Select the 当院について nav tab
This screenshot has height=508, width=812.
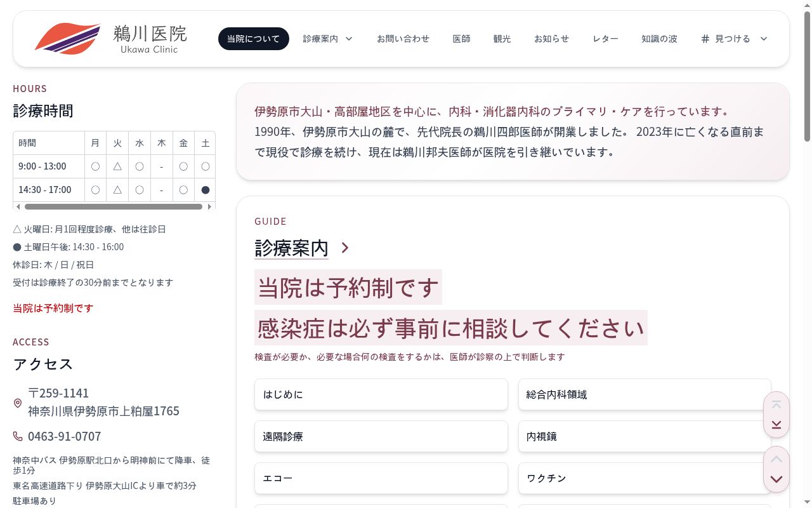pos(254,39)
